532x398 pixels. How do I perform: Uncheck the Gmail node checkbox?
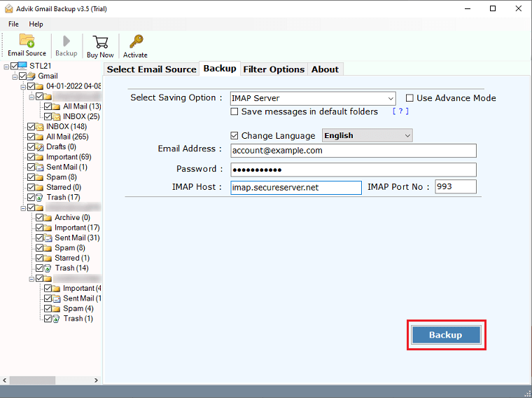coord(22,76)
